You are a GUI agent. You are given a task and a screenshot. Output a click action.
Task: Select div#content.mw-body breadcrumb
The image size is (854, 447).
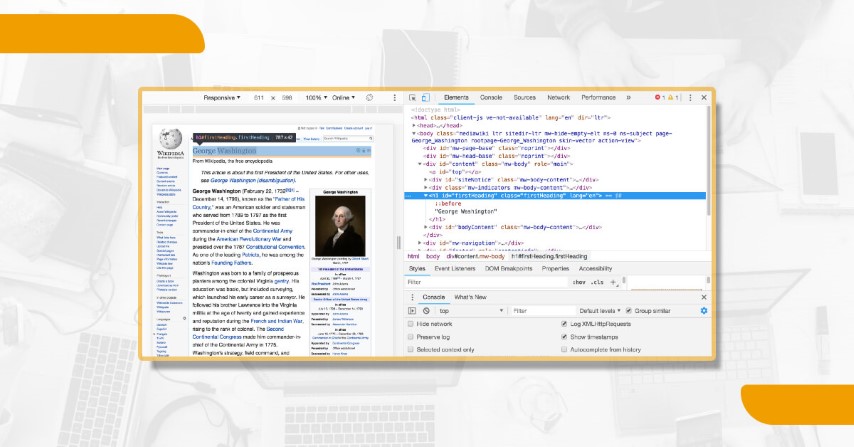pos(475,256)
